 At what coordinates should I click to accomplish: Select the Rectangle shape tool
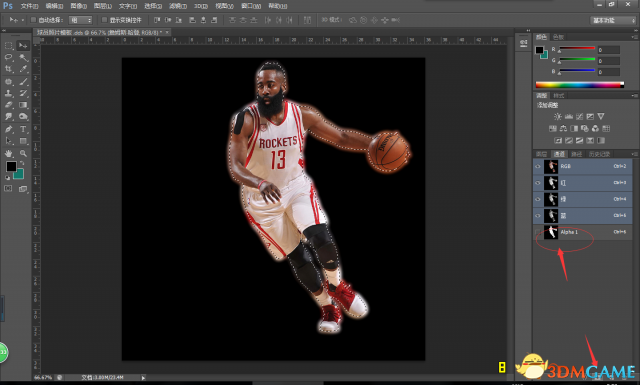point(23,141)
